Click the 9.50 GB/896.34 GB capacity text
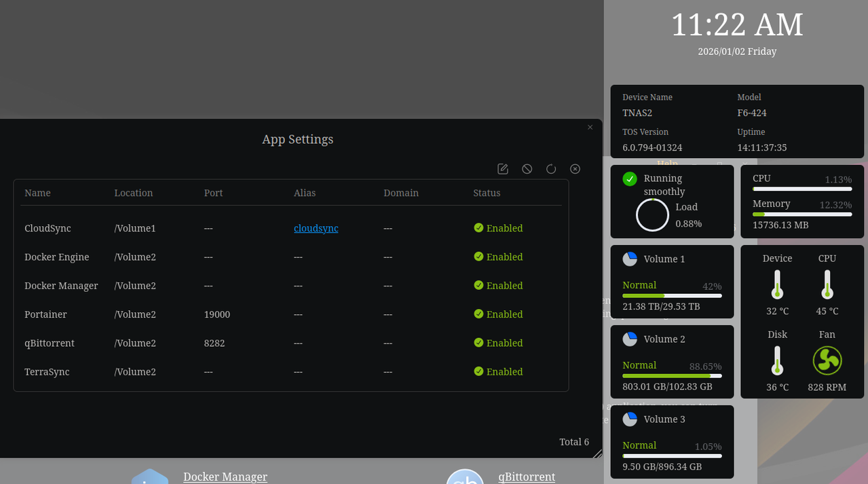This screenshot has height=484, width=868. (662, 467)
